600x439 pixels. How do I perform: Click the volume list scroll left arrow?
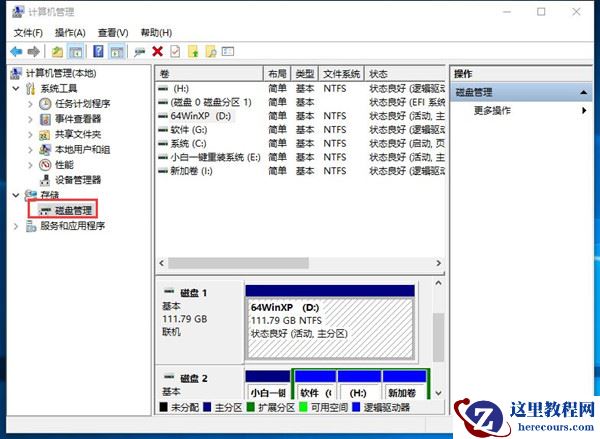(161, 263)
